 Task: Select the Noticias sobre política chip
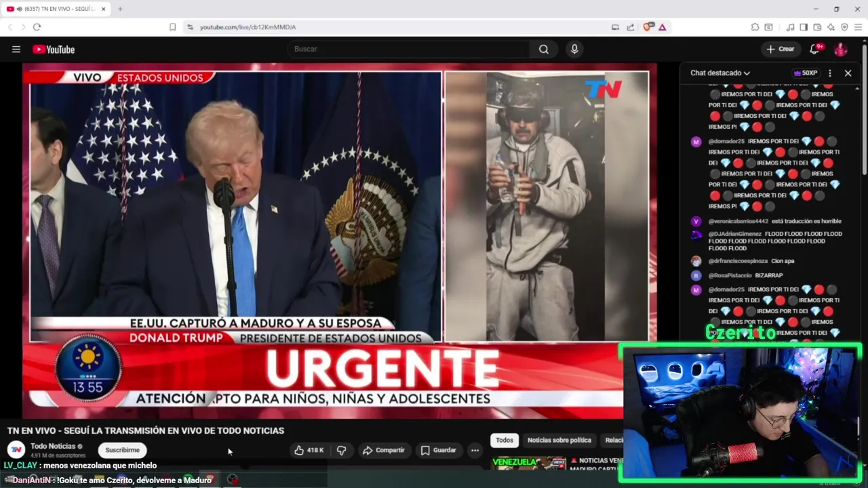point(559,440)
